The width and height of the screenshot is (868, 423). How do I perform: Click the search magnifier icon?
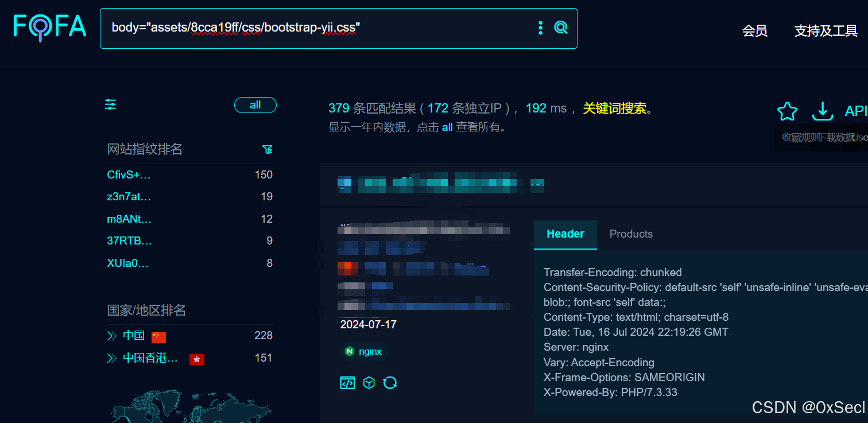[x=561, y=28]
